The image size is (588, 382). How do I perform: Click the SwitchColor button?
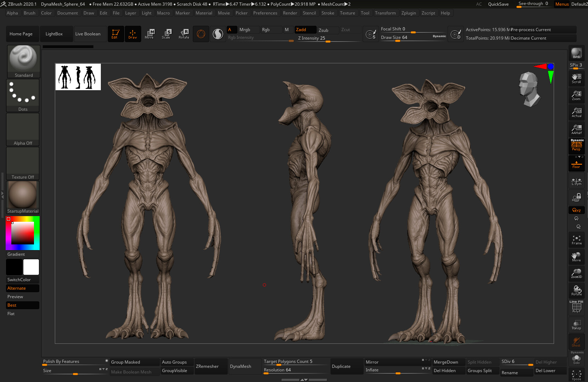[23, 280]
